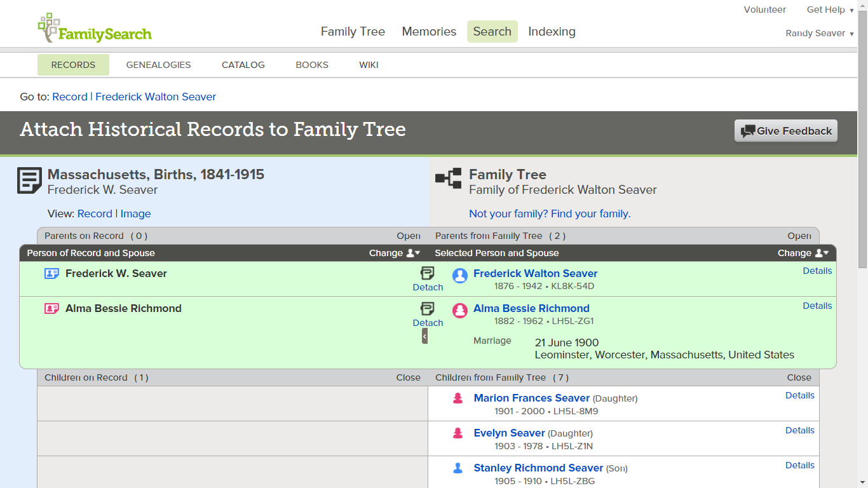Click the Family Tree hierarchy icon
The image size is (868, 488).
[x=449, y=179]
